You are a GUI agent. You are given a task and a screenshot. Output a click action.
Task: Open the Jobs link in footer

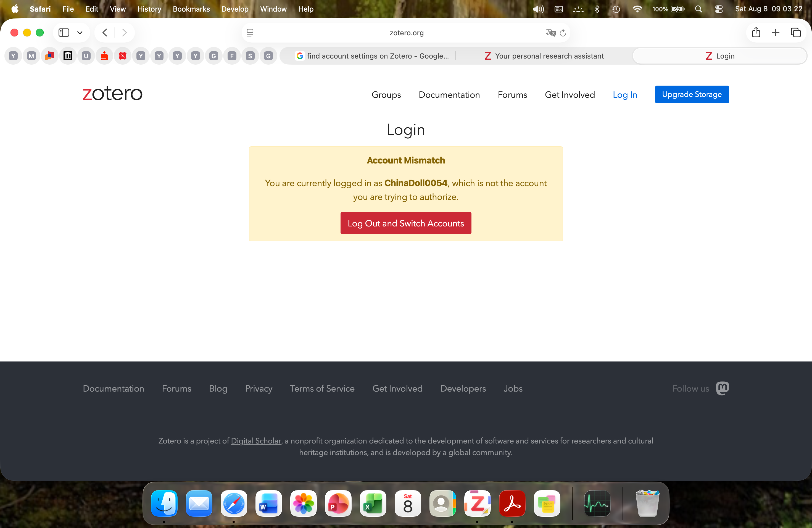click(x=513, y=389)
